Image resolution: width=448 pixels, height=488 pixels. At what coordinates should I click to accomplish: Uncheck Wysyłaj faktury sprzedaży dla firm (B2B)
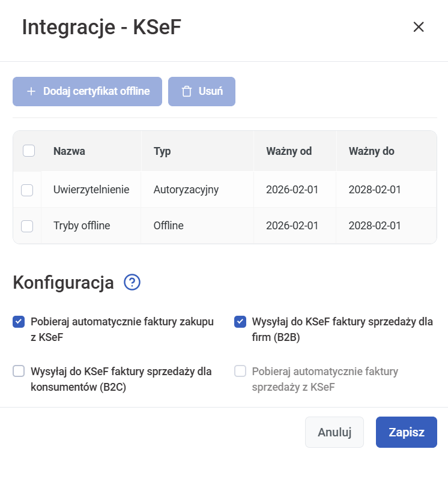[240, 322]
